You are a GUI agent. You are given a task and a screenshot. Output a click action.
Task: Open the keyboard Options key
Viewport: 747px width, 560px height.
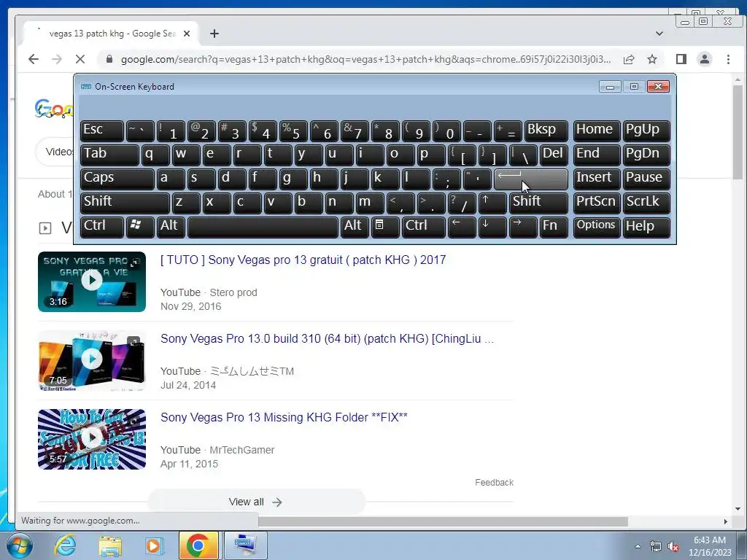(x=597, y=227)
